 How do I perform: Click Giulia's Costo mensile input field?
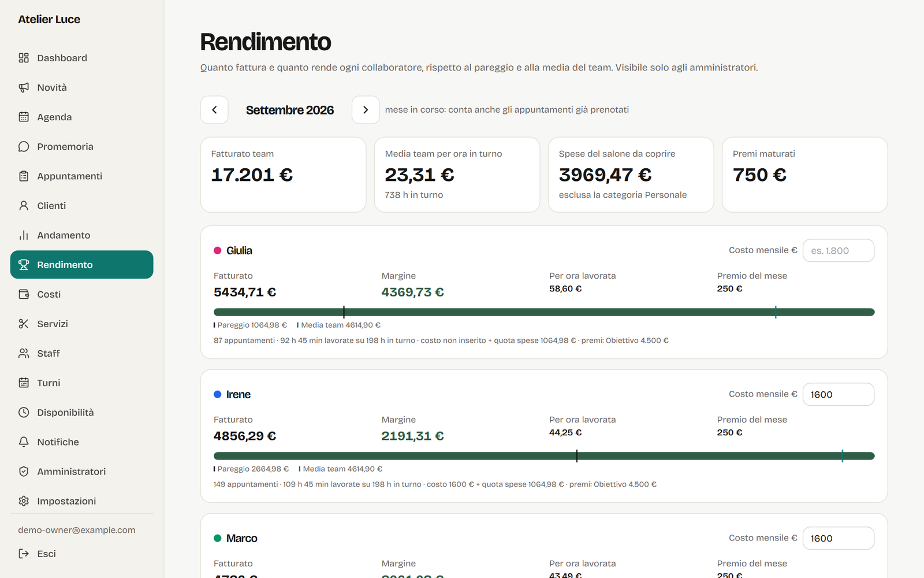[x=839, y=250]
